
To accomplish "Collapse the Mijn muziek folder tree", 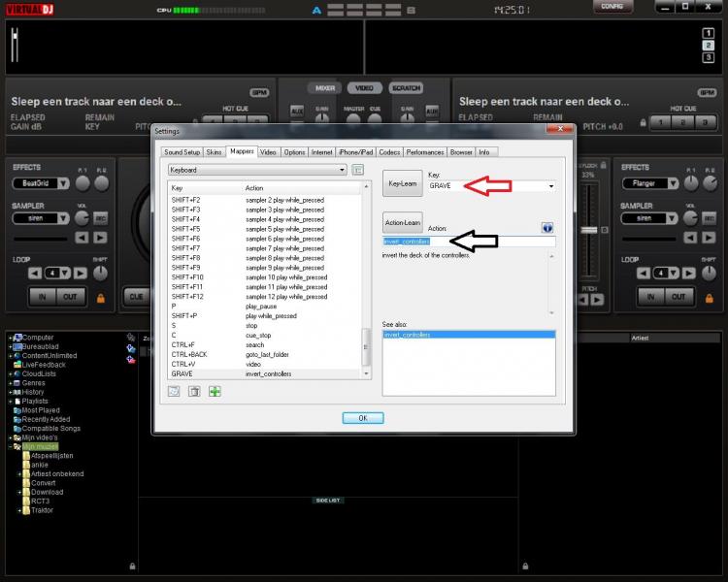I will [11, 447].
